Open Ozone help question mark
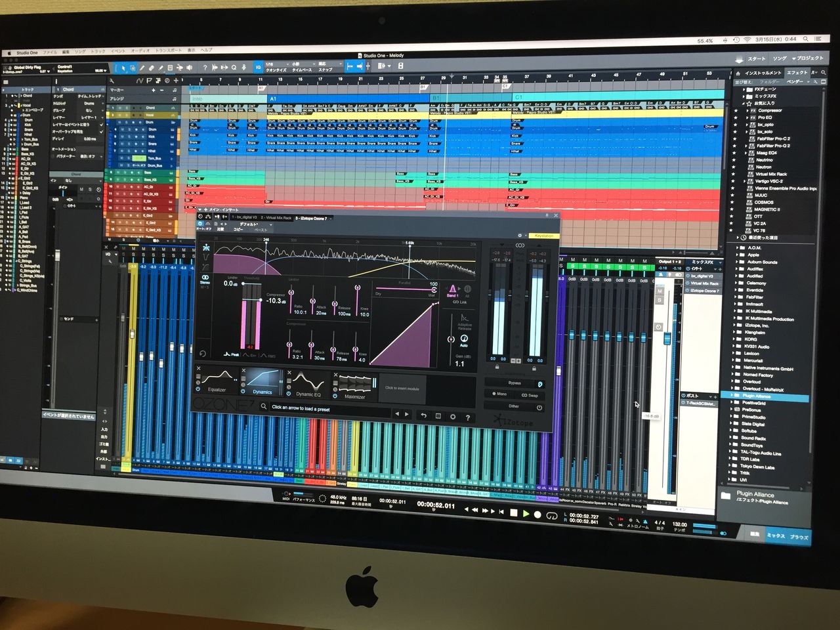Image resolution: width=840 pixels, height=630 pixels. (467, 417)
